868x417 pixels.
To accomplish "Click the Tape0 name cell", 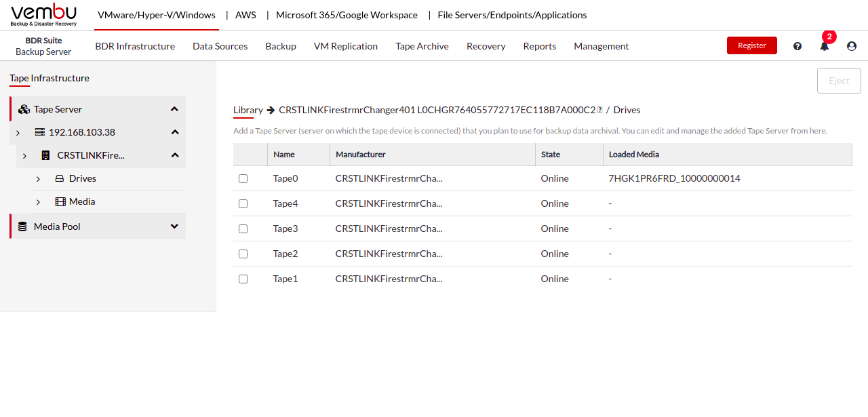I will [x=285, y=178].
